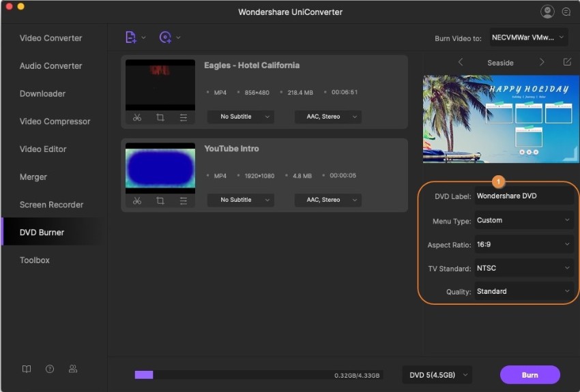Open the user guide book icon
This screenshot has height=392, width=580.
tap(27, 369)
